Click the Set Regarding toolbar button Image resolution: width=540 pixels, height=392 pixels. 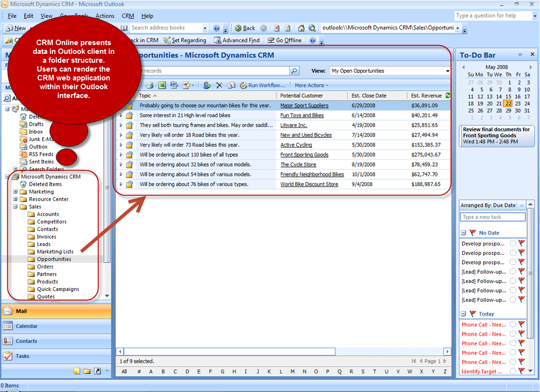pos(185,40)
